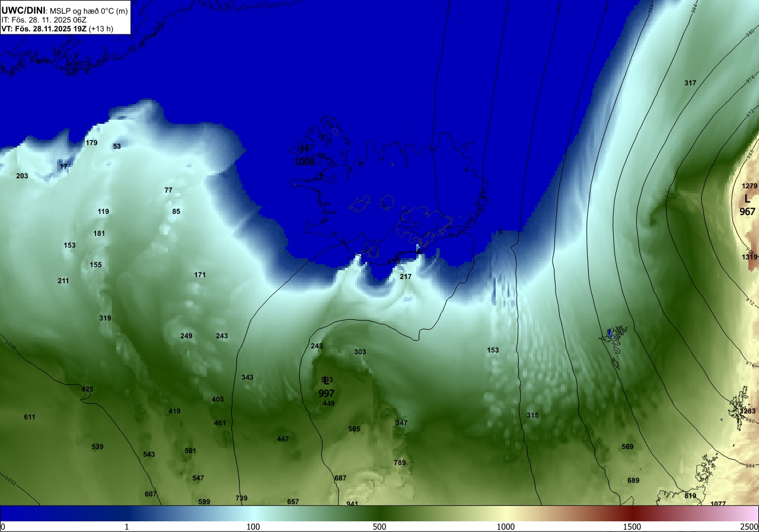Select the height value 181

(99, 233)
